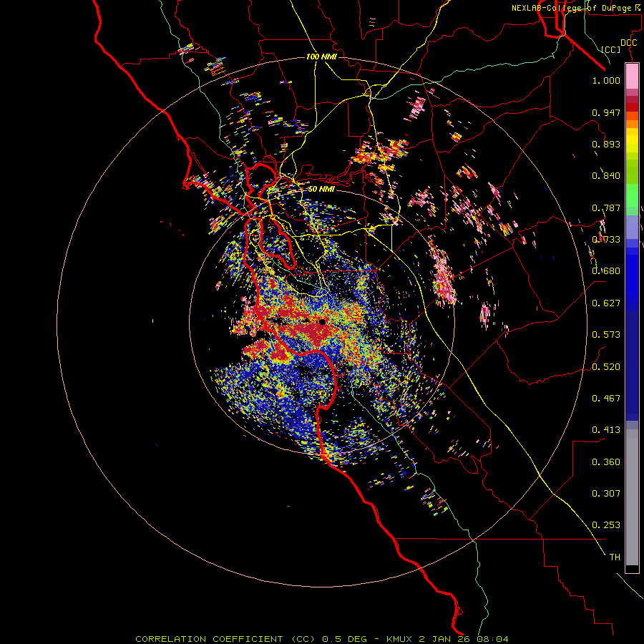Select the 0.307 legend value
644x644 pixels.
[x=606, y=494]
